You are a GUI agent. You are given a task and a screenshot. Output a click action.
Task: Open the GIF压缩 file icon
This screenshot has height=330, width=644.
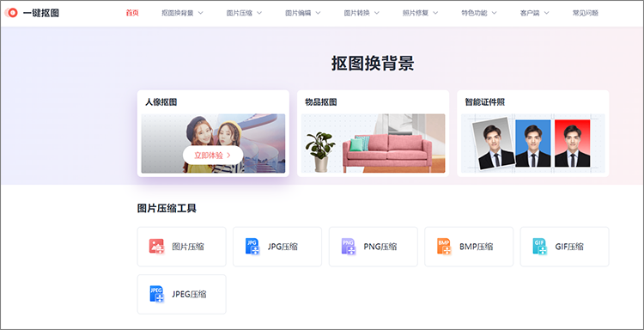(539, 246)
